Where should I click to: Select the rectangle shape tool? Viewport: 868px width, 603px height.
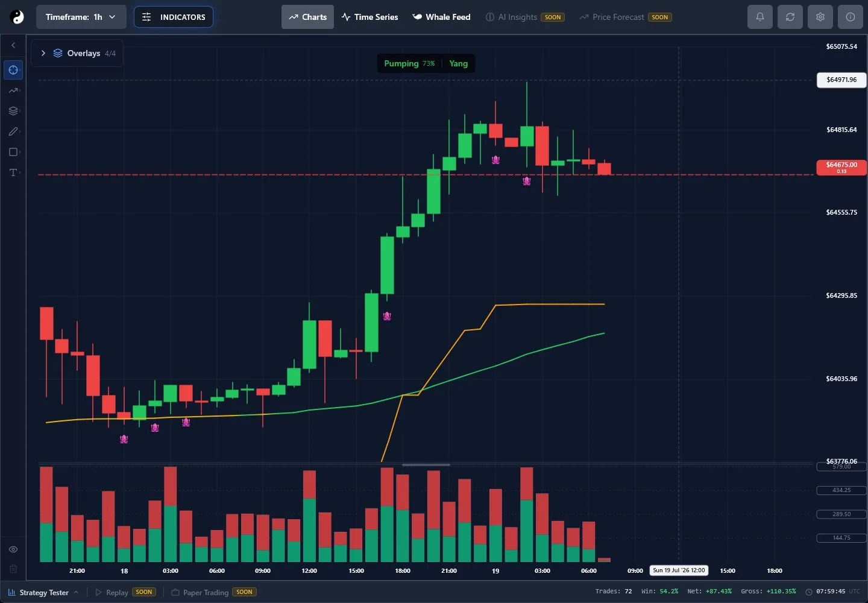(x=13, y=152)
